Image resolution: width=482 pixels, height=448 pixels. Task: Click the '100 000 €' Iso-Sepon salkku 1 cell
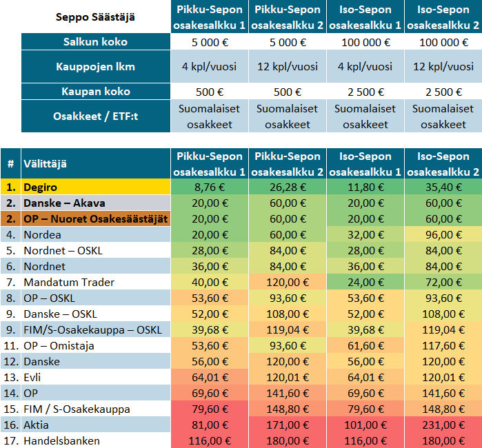(365, 42)
